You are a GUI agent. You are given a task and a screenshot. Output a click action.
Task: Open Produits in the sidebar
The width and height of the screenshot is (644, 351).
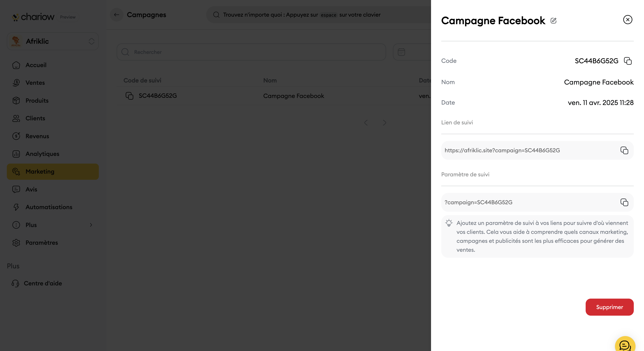(x=53, y=101)
